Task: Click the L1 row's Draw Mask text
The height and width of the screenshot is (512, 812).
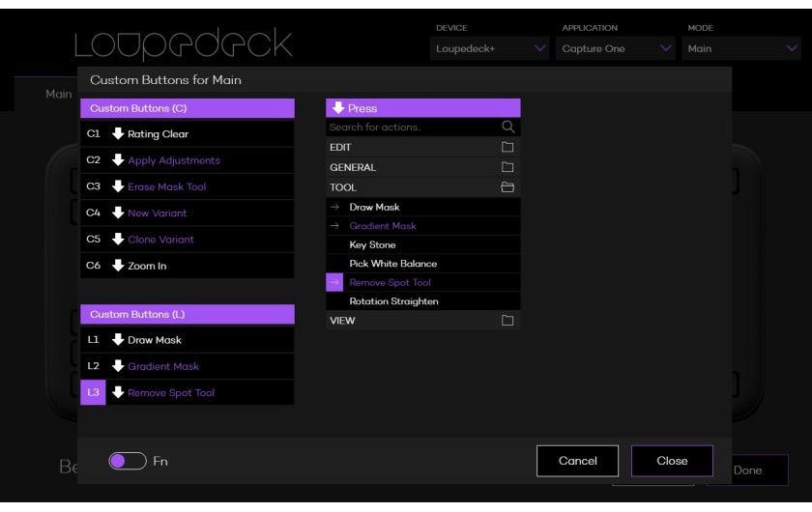Action: (155, 340)
